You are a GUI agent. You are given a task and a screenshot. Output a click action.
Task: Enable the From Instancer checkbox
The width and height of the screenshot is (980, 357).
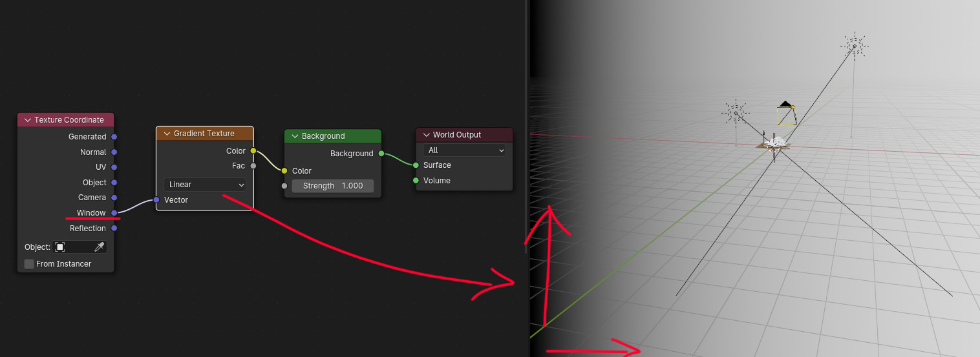click(x=29, y=264)
